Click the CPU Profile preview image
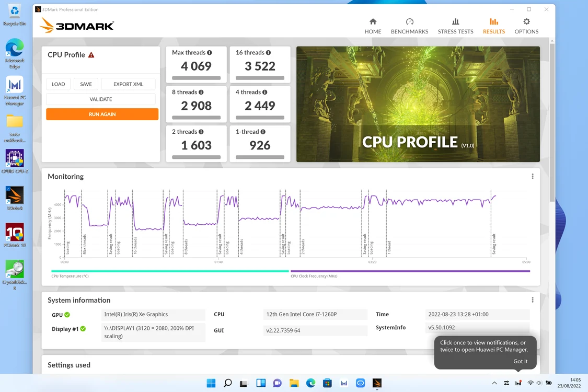Image resolution: width=588 pixels, height=392 pixels. pos(418,105)
